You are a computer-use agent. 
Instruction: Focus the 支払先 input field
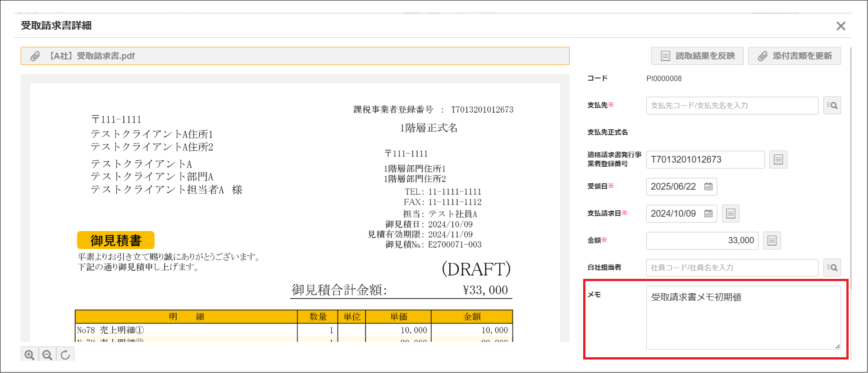point(732,105)
